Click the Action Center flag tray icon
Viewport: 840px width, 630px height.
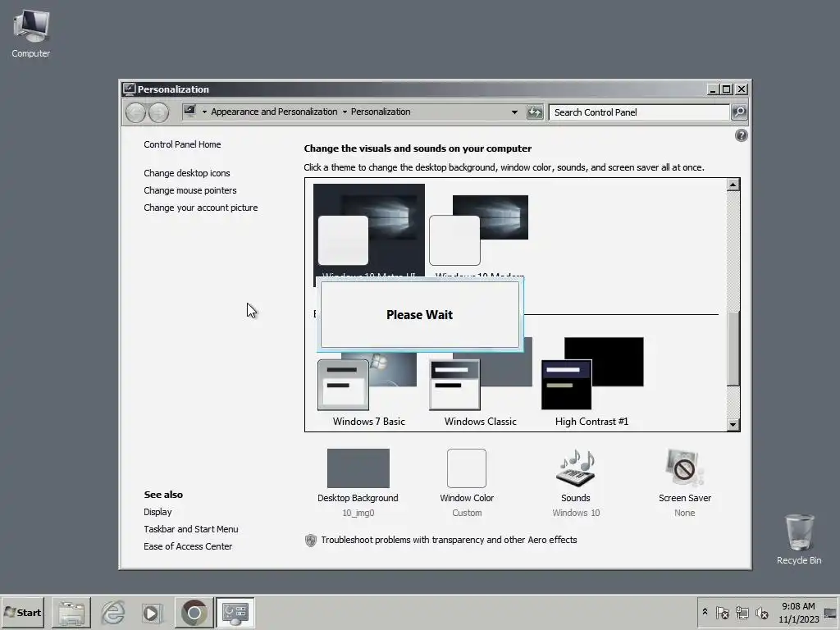click(x=722, y=612)
